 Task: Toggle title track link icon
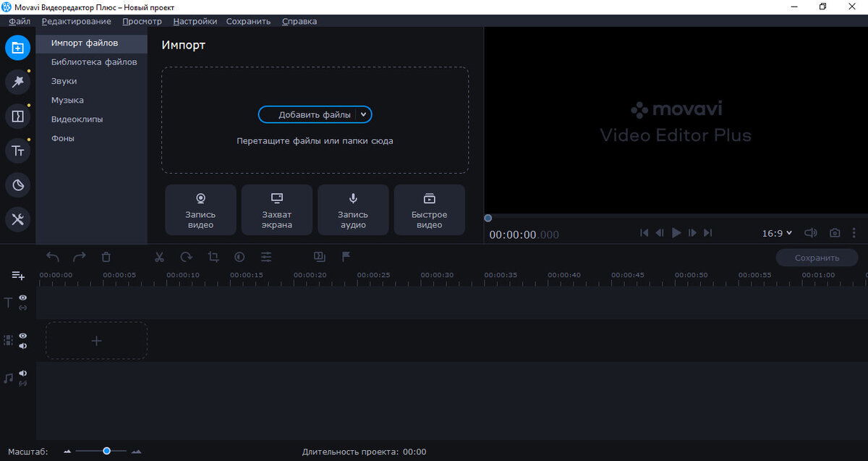(x=23, y=308)
